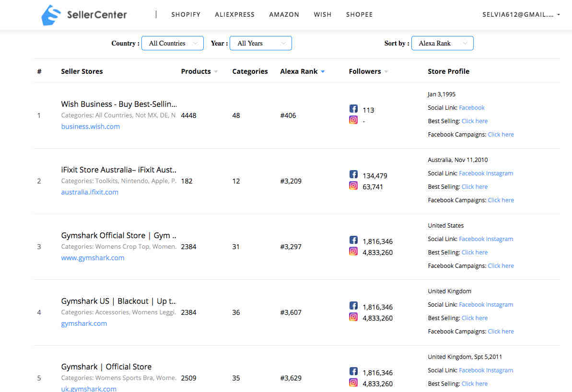The image size is (572, 392).
Task: Click the Instagram icon in iFixit Store row
Action: pos(353,185)
